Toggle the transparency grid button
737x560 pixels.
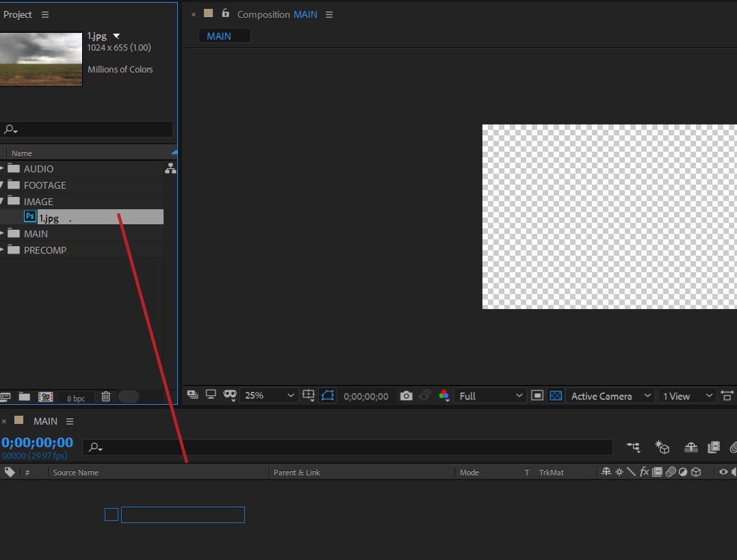(556, 396)
